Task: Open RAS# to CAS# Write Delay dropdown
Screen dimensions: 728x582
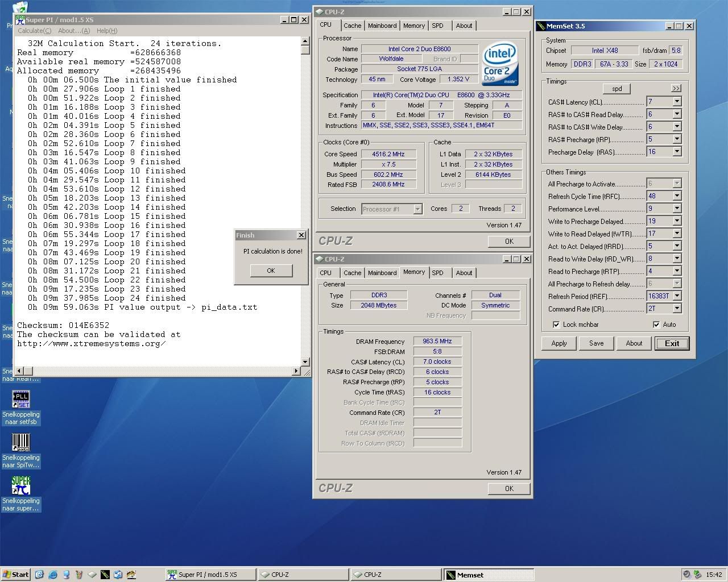Action: [x=677, y=127]
